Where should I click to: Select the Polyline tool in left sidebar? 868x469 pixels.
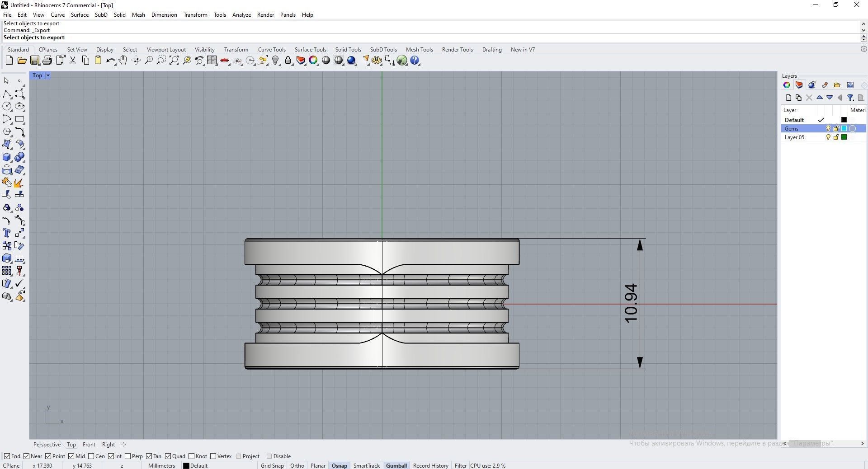pos(7,94)
